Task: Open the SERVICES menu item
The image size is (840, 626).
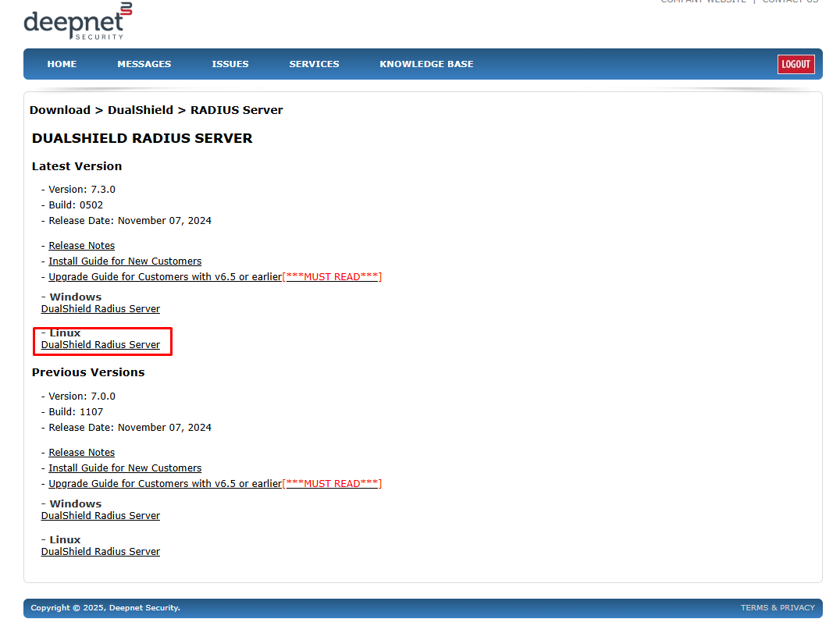Action: [314, 64]
